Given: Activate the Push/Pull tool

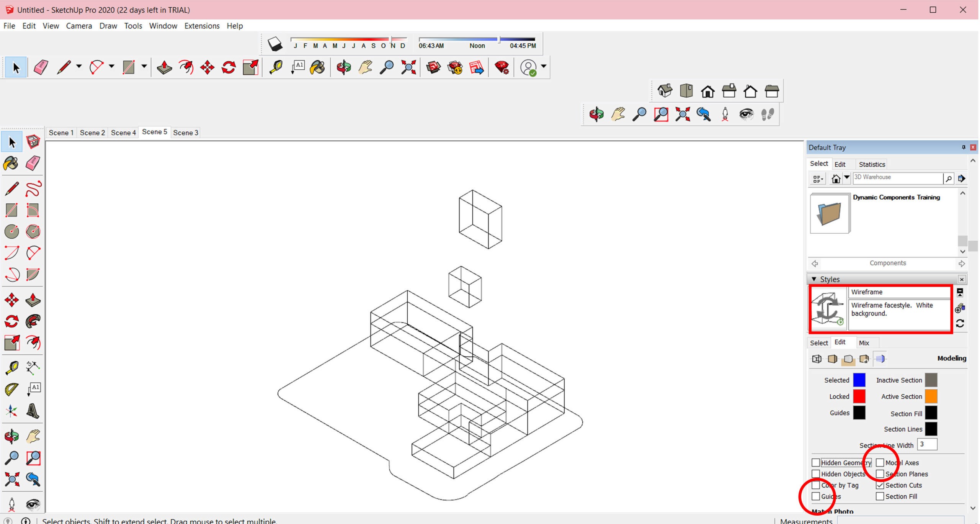Looking at the screenshot, I should (x=165, y=67).
